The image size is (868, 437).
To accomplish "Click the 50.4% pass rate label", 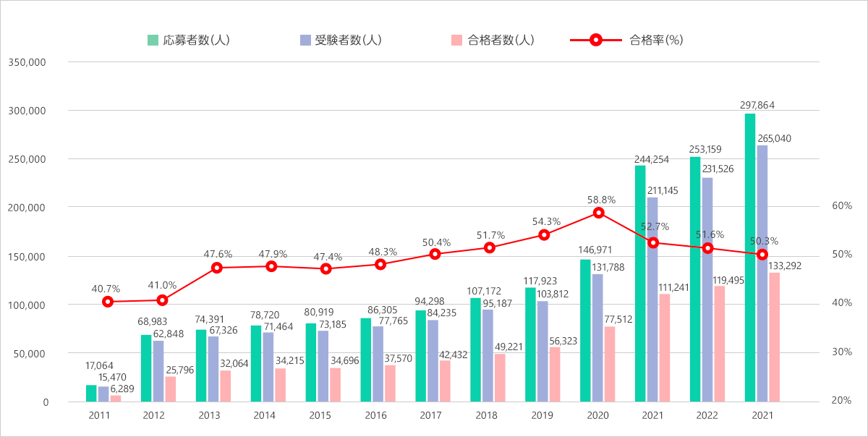I will [x=436, y=242].
